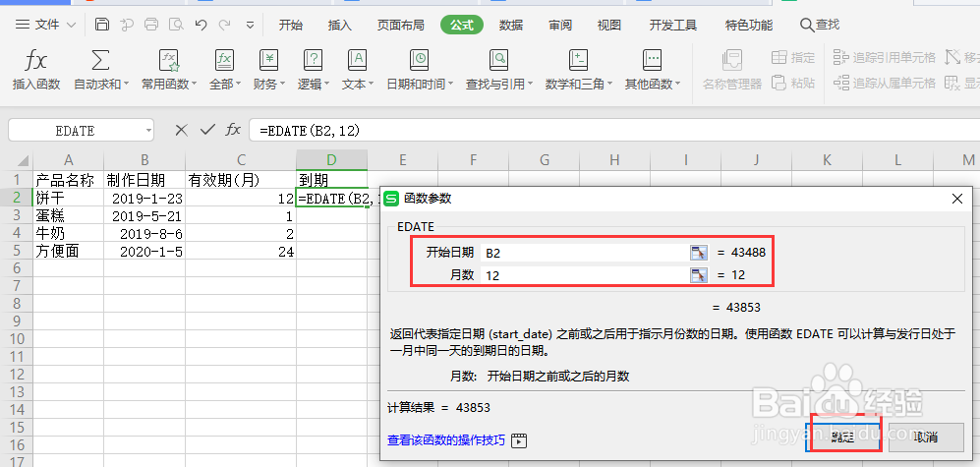Screen dimensions: 980x467
Task: Click the 粘贴 (Paste names) button
Action: click(794, 83)
